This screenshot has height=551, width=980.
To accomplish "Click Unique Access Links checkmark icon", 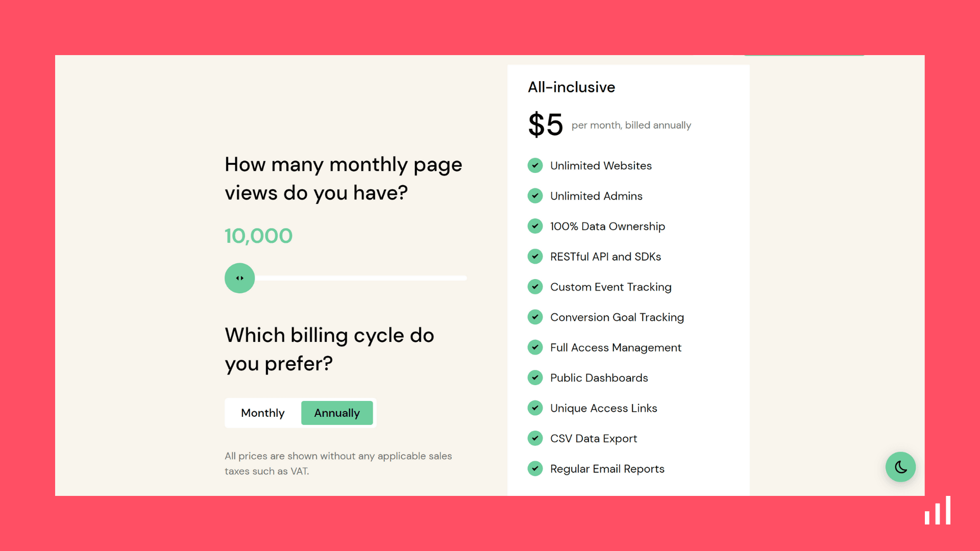I will point(535,408).
